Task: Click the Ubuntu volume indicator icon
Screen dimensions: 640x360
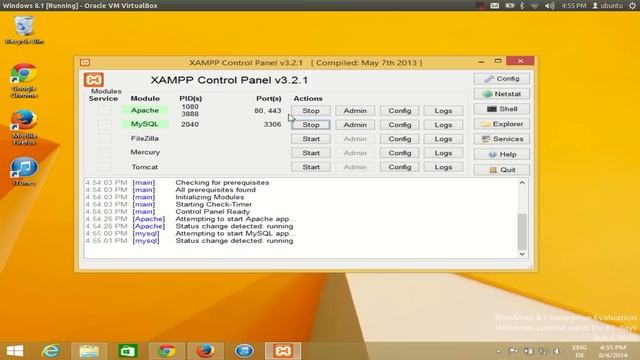Action: click(x=549, y=6)
